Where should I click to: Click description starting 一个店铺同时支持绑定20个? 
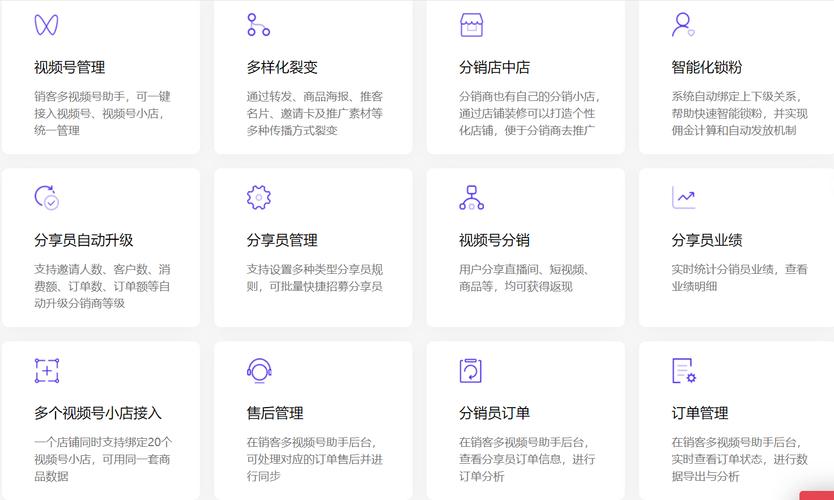pos(103,459)
